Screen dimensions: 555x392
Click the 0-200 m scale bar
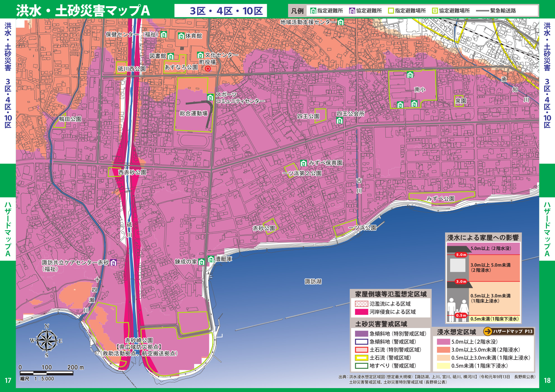(x=46, y=373)
